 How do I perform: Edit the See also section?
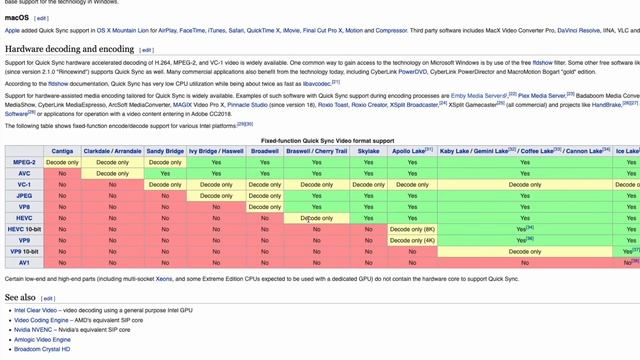click(x=48, y=299)
